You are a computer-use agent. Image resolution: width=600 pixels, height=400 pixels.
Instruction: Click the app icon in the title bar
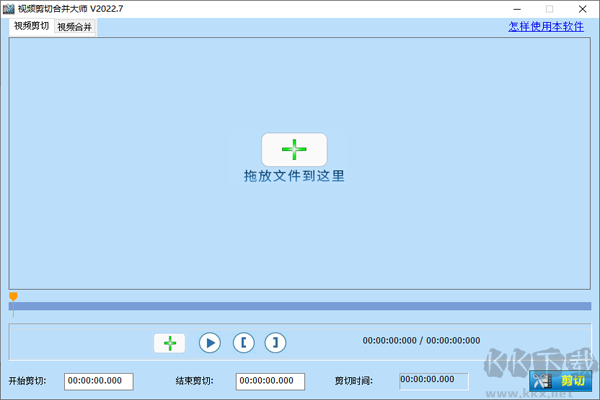click(8, 9)
